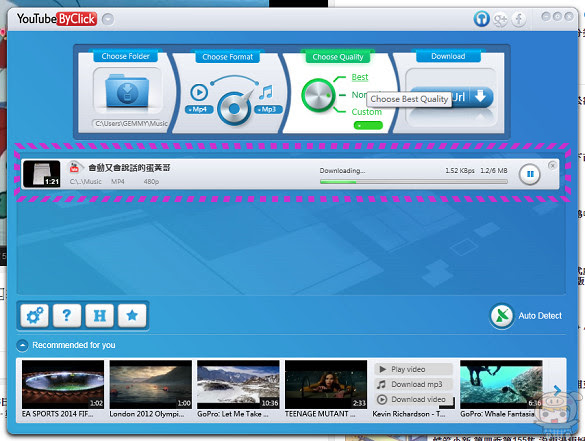This screenshot has height=441, width=585.
Task: Click the download progress bar
Action: (x=413, y=182)
